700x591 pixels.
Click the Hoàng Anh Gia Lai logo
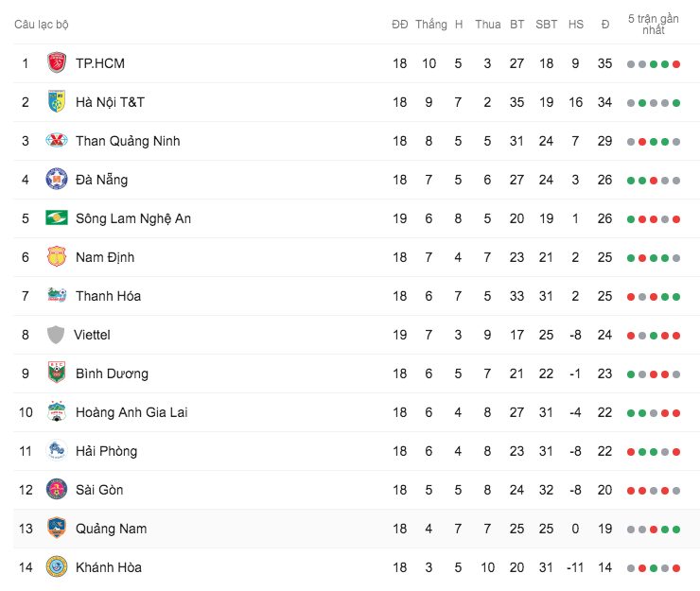pos(57,412)
